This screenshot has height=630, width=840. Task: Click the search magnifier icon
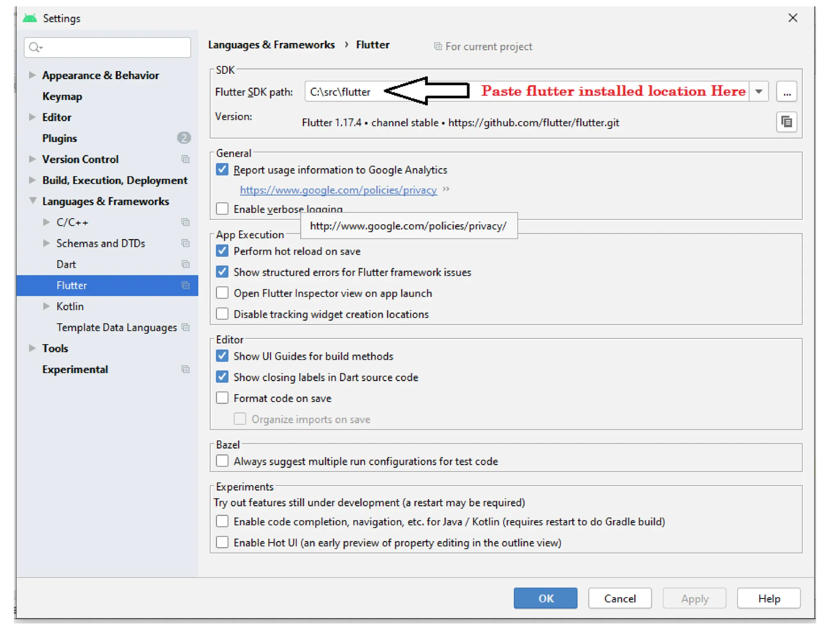coord(35,48)
